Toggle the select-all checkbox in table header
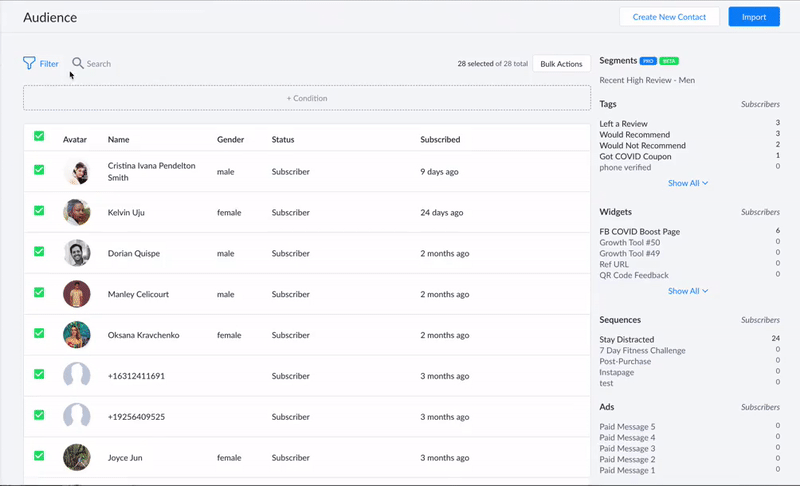800x486 pixels. [x=39, y=136]
